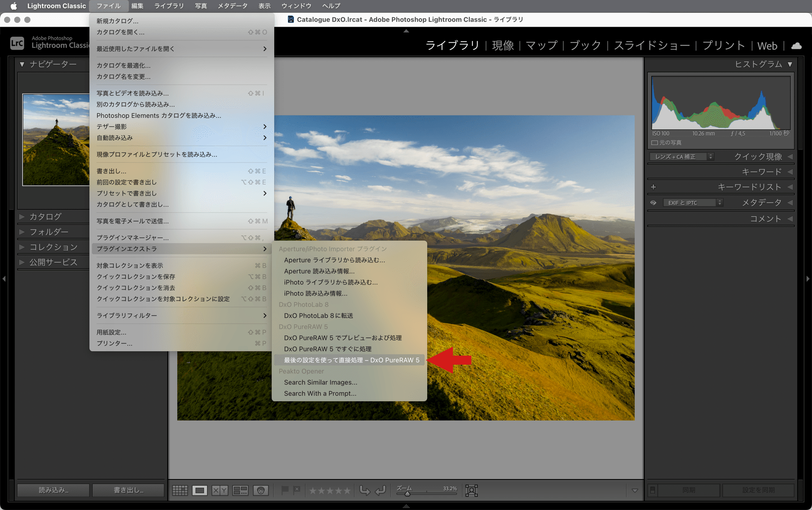The image size is (812, 510).
Task: Rotate photo clockwise icon
Action: [x=380, y=490]
